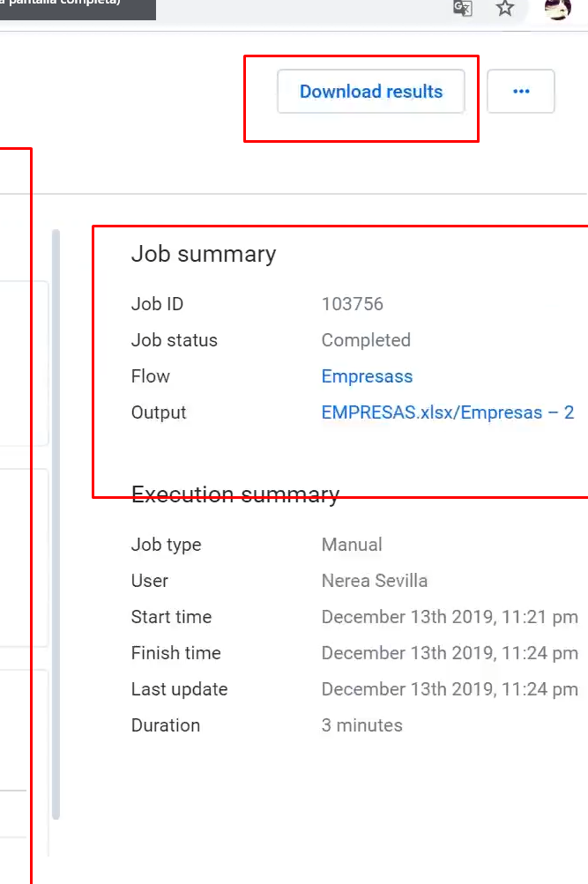Click the Job summary heading
The width and height of the screenshot is (588, 884).
[x=204, y=254]
